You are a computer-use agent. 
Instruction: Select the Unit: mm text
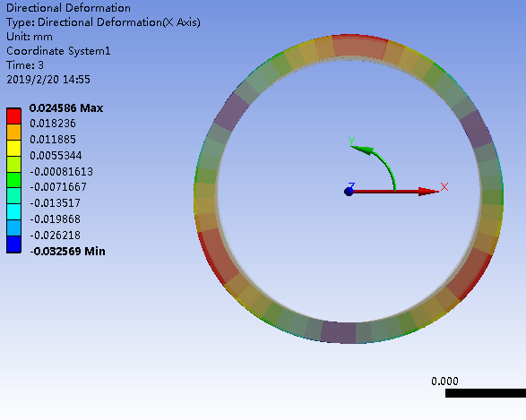pos(30,37)
